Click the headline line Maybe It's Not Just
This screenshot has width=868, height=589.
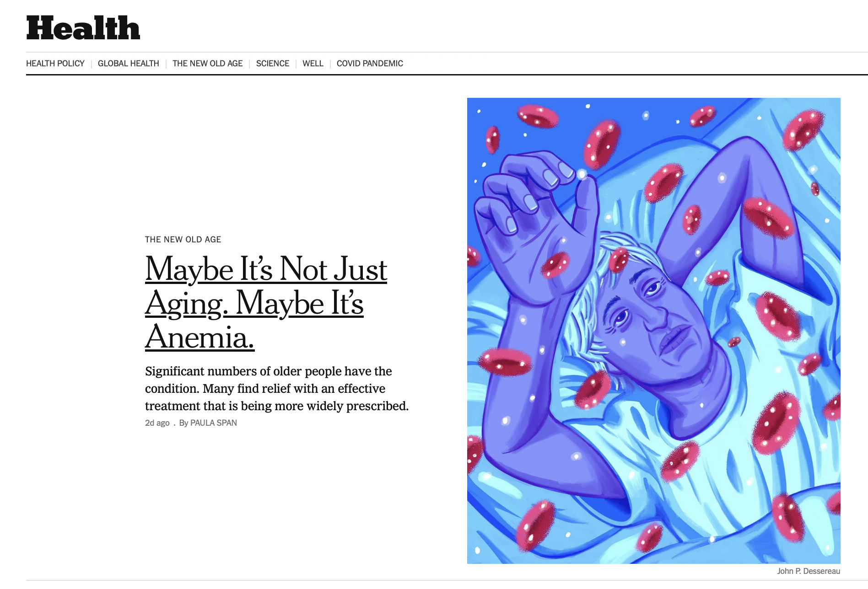[x=266, y=269]
